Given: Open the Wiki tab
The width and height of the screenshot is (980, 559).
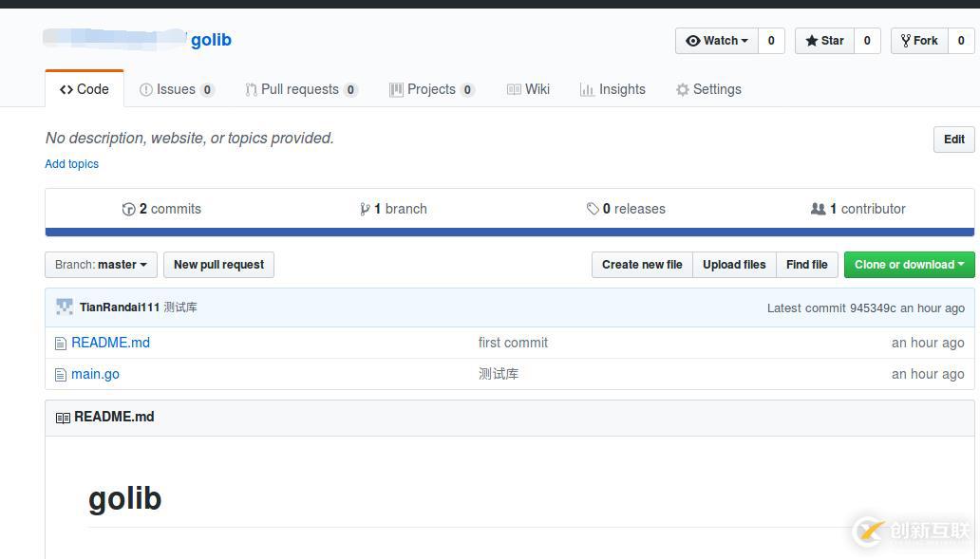Looking at the screenshot, I should [529, 89].
